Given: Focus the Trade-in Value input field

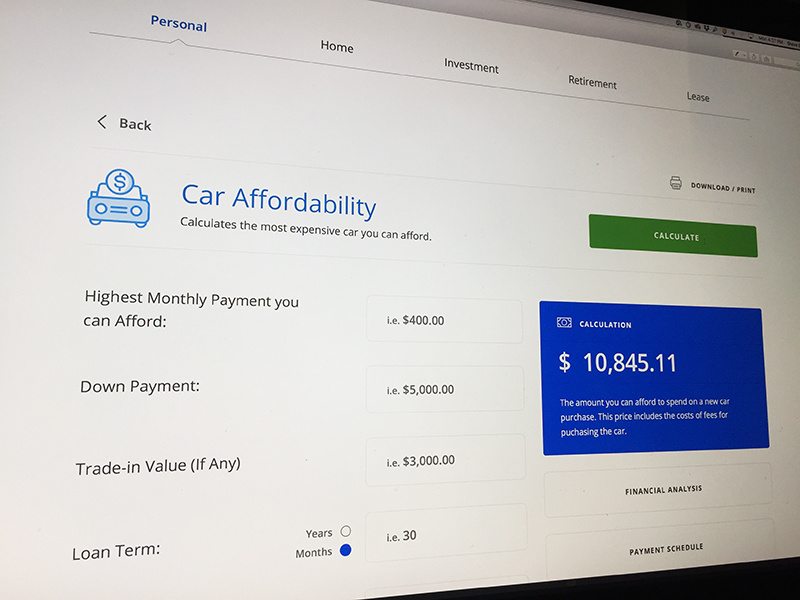Looking at the screenshot, I should tap(445, 460).
